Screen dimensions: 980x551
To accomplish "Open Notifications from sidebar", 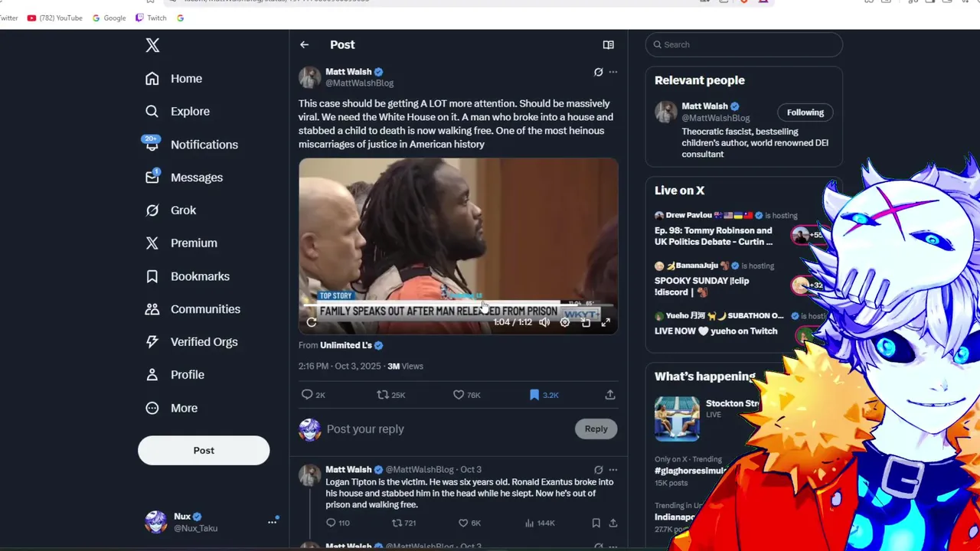I will (191, 145).
